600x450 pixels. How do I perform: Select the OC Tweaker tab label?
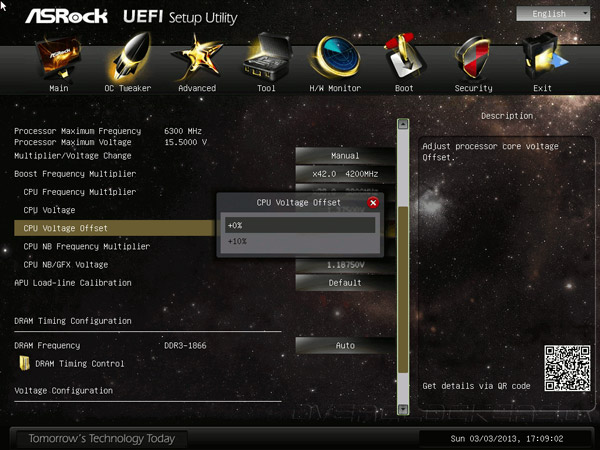(128, 88)
